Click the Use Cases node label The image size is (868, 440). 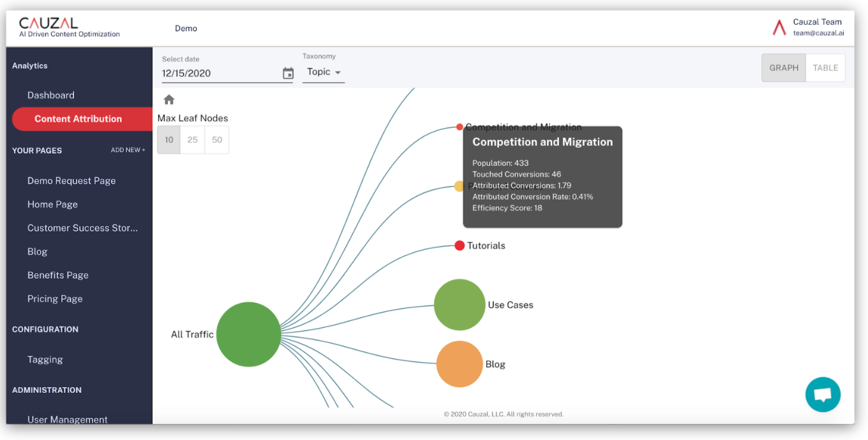[511, 305]
